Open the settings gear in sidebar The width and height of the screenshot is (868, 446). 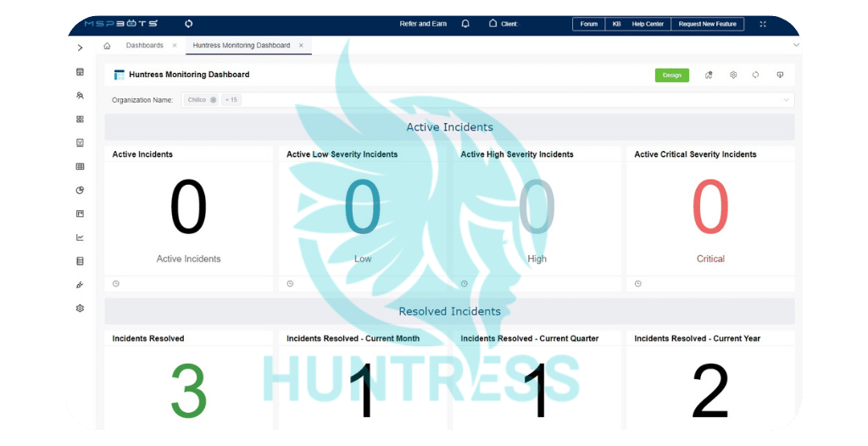[80, 308]
